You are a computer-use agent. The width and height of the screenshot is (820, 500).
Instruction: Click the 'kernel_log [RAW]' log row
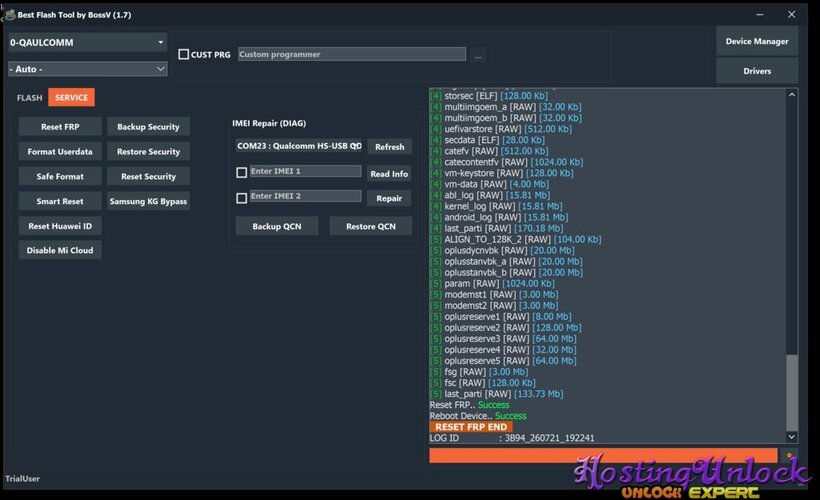pos(496,207)
